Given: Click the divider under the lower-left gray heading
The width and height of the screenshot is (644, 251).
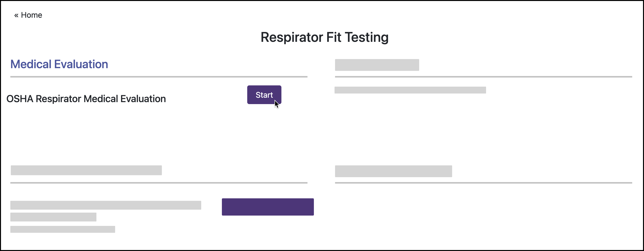Looking at the screenshot, I should (x=159, y=183).
